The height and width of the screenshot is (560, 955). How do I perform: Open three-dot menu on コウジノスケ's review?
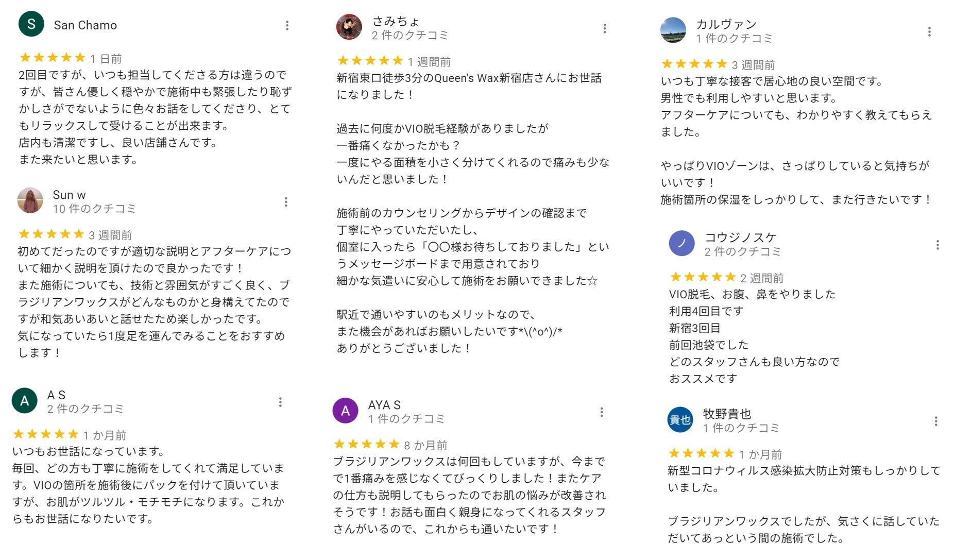pyautogui.click(x=937, y=245)
